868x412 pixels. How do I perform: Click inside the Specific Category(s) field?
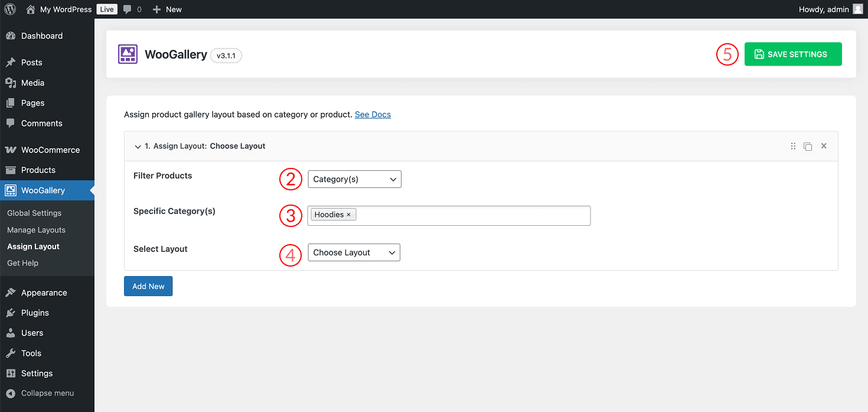[x=472, y=215]
